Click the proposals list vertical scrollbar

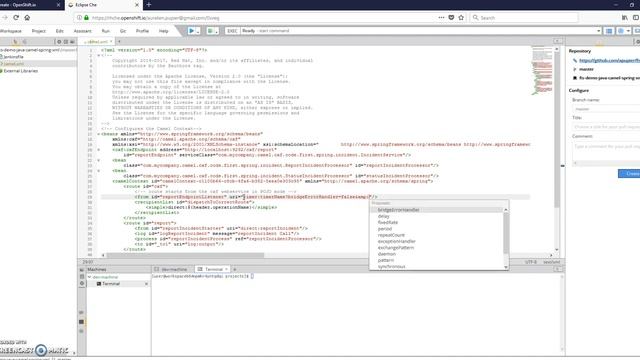[x=506, y=233]
